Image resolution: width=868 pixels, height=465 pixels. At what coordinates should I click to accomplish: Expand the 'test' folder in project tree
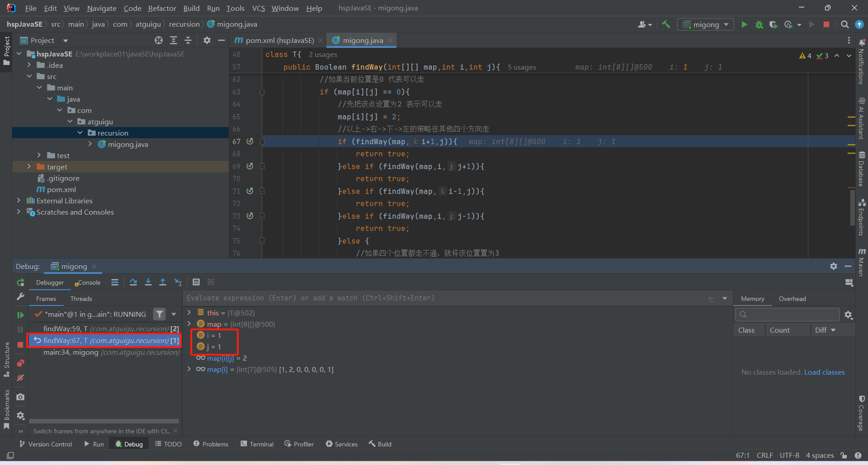[39, 155]
